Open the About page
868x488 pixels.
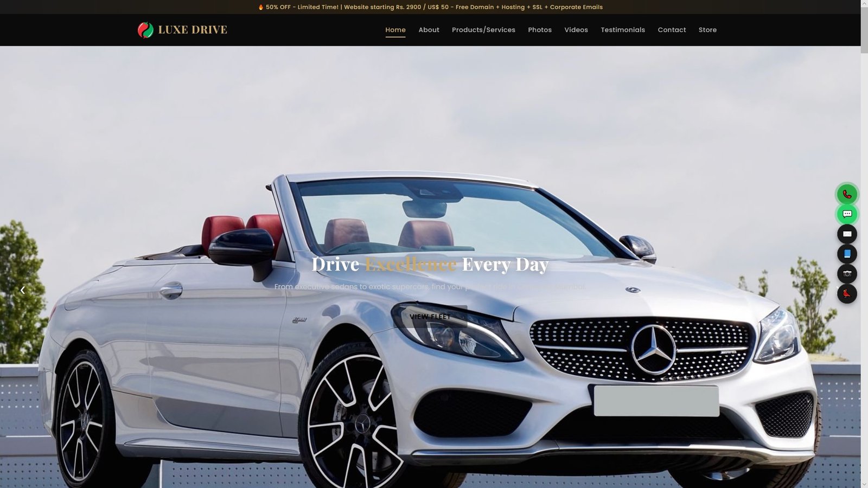[x=429, y=30]
